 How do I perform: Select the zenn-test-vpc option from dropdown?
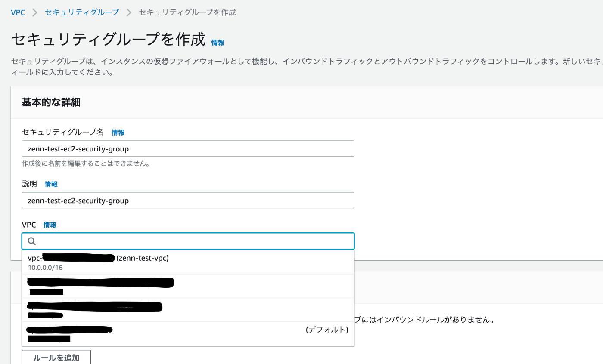(x=188, y=262)
